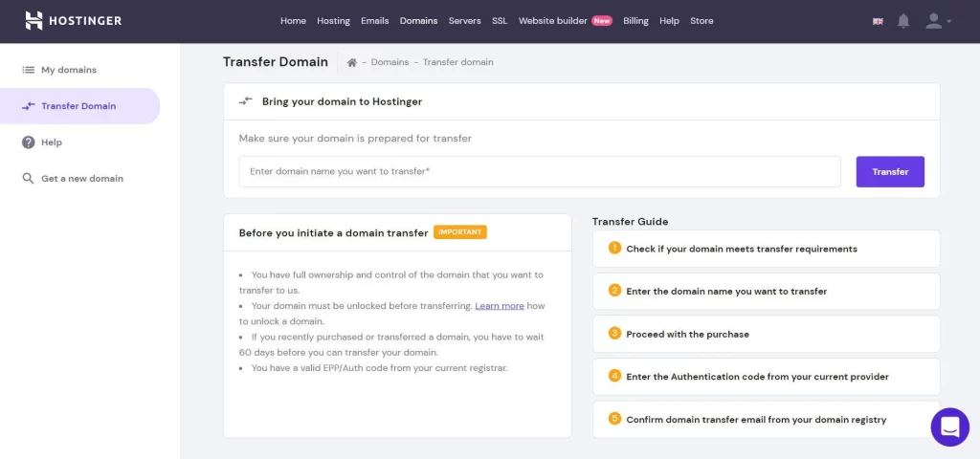Expand Confirm domain transfer email step
This screenshot has width=980, height=459.
pos(767,420)
